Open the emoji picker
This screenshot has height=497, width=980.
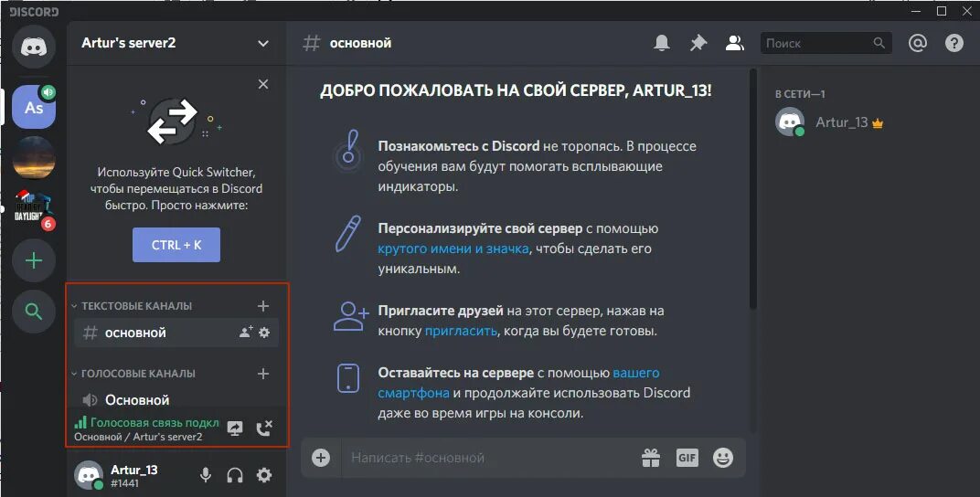pyautogui.click(x=723, y=459)
